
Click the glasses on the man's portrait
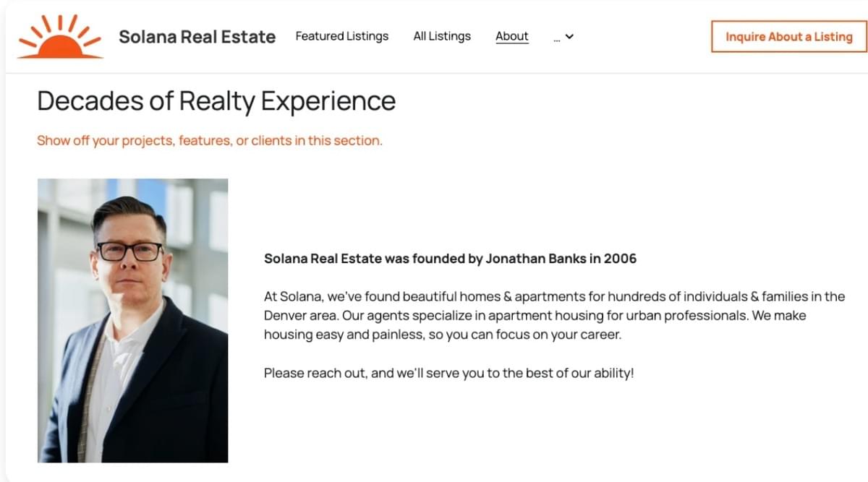click(x=130, y=251)
